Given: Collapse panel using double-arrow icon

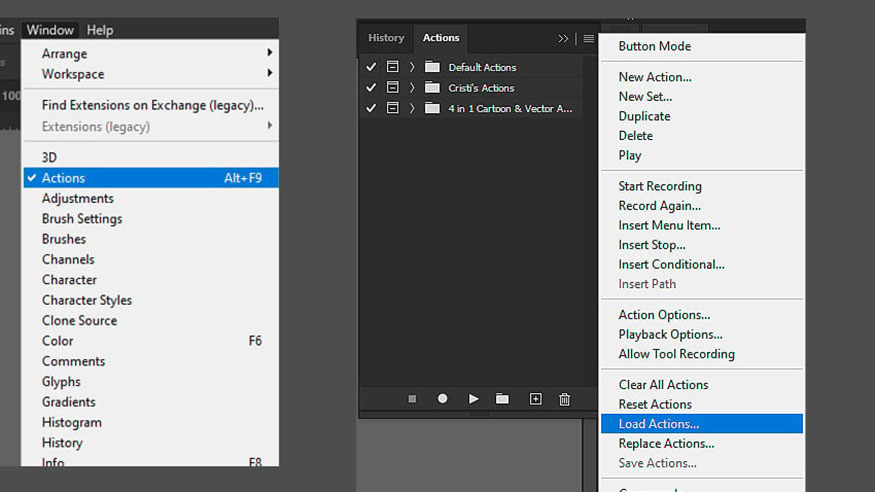Looking at the screenshot, I should point(563,39).
